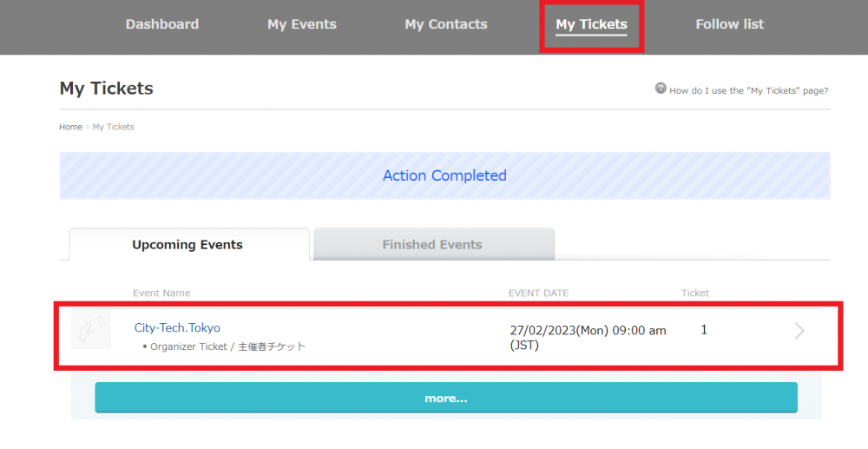Click the Organizer Ticket description text
The height and width of the screenshot is (449, 868).
[x=228, y=347]
